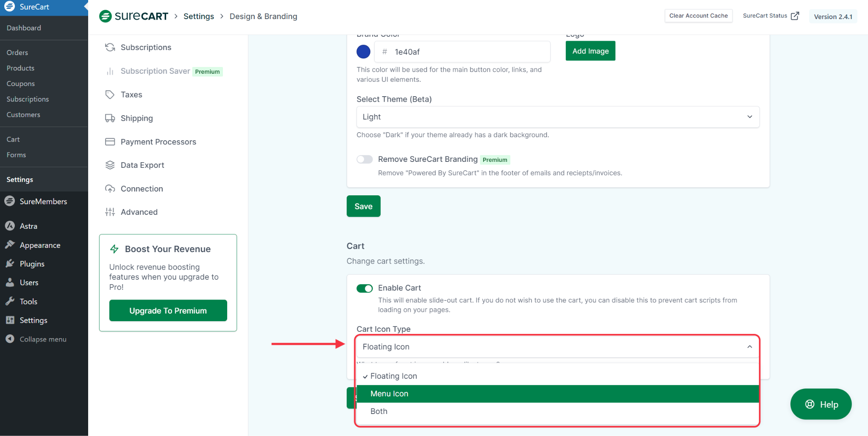Screen dimensions: 868x436
Task: Click the Data Export layers icon
Action: point(110,165)
